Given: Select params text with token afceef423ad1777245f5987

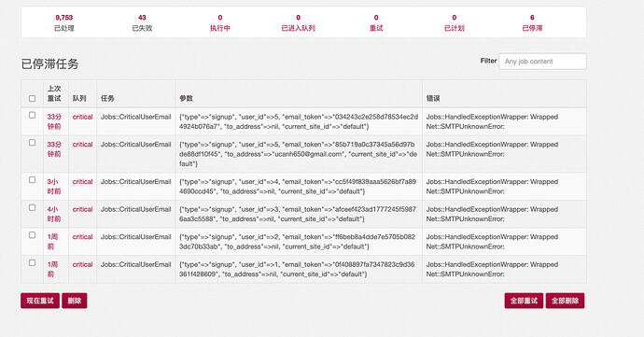Looking at the screenshot, I should point(298,214).
